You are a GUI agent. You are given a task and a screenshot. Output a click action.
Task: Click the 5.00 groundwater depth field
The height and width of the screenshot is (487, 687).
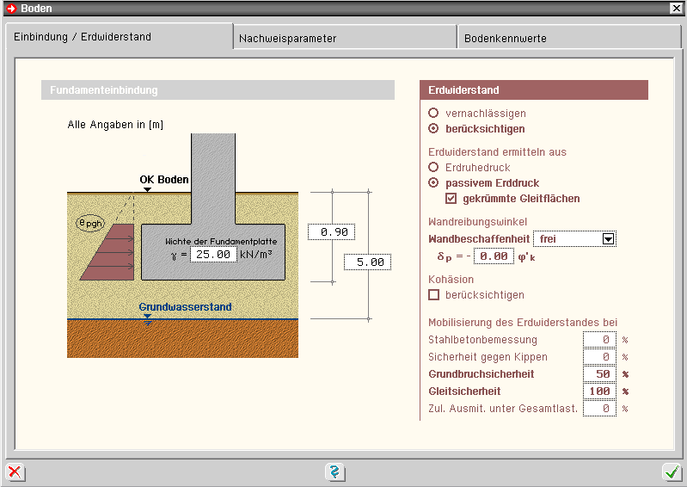pos(365,263)
